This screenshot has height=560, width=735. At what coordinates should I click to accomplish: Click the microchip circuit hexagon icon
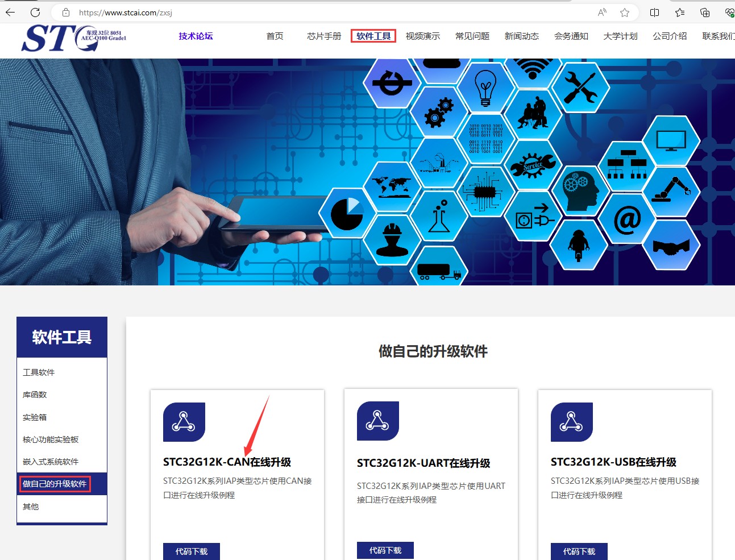pos(485,192)
